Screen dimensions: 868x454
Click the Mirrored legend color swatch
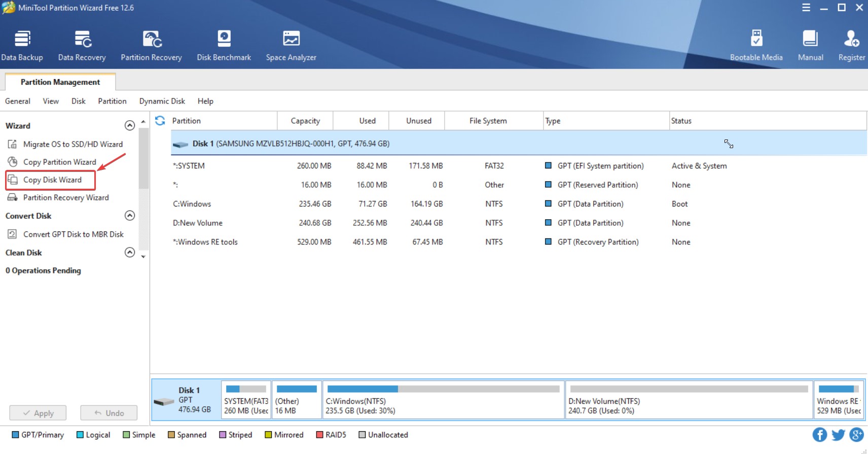pyautogui.click(x=268, y=435)
